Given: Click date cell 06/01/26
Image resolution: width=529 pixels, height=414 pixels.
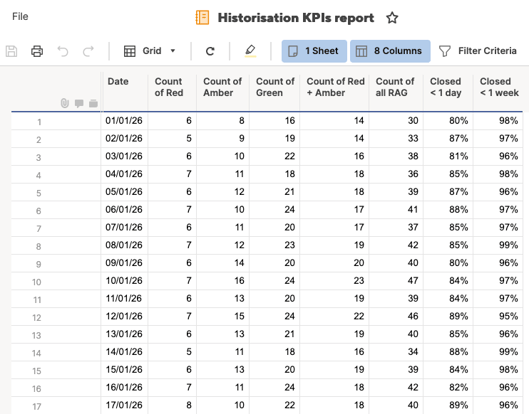Looking at the screenshot, I should tap(124, 210).
